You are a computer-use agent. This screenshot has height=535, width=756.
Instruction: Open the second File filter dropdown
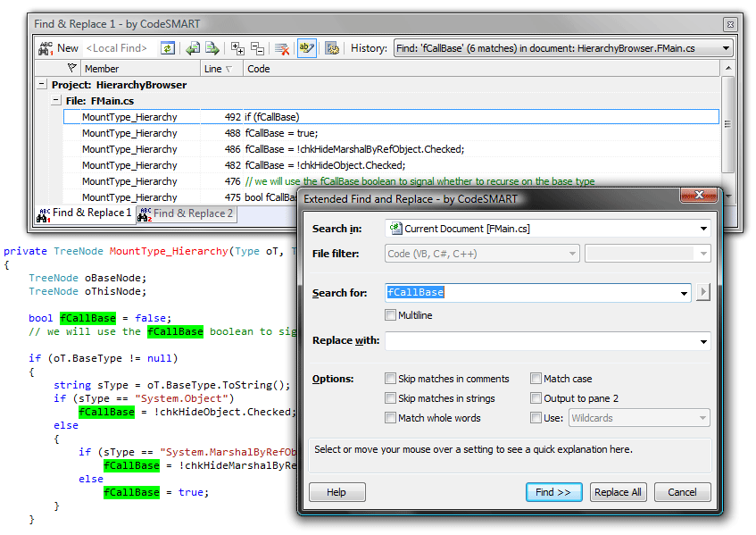(703, 254)
